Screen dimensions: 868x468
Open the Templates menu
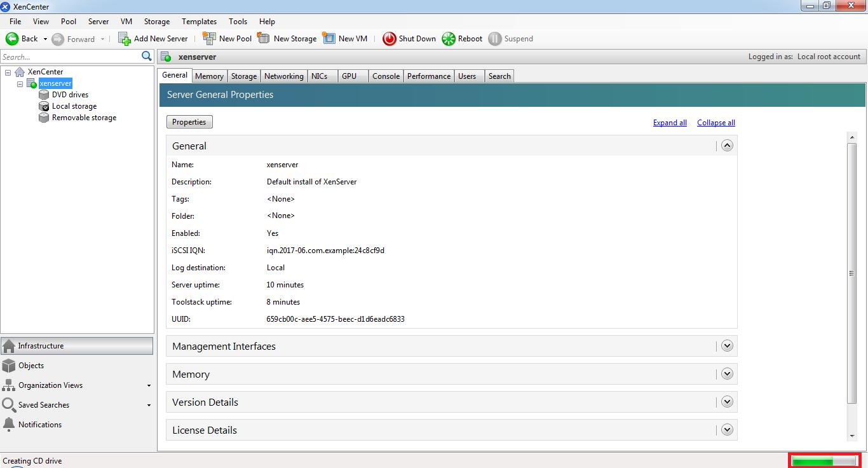(199, 22)
